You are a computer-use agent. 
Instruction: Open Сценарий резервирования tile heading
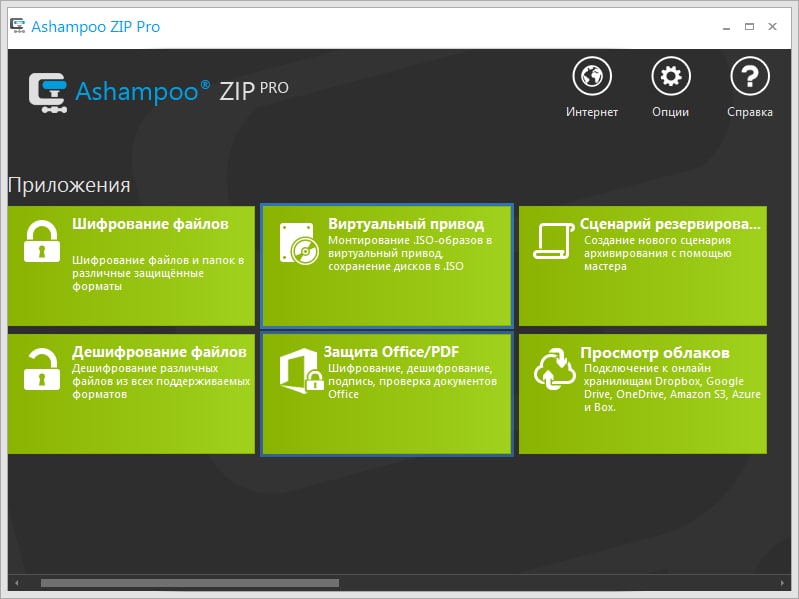(x=670, y=224)
